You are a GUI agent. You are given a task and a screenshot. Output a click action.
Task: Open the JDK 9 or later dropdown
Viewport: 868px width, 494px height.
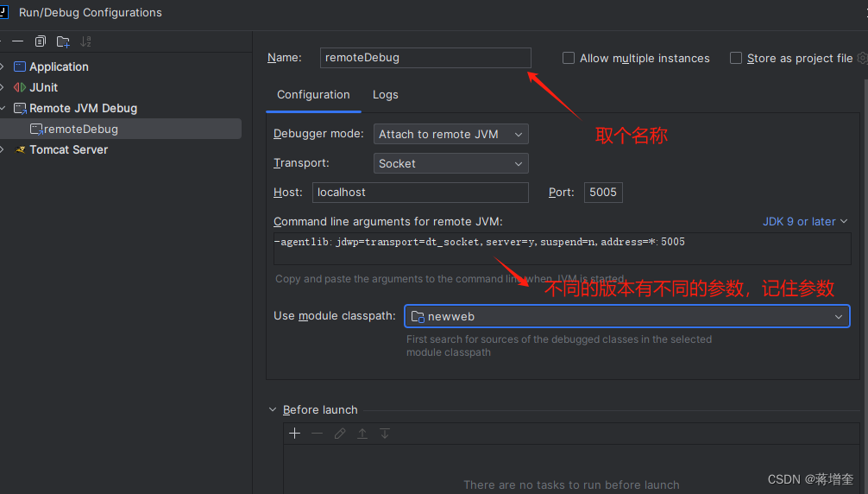(x=805, y=222)
